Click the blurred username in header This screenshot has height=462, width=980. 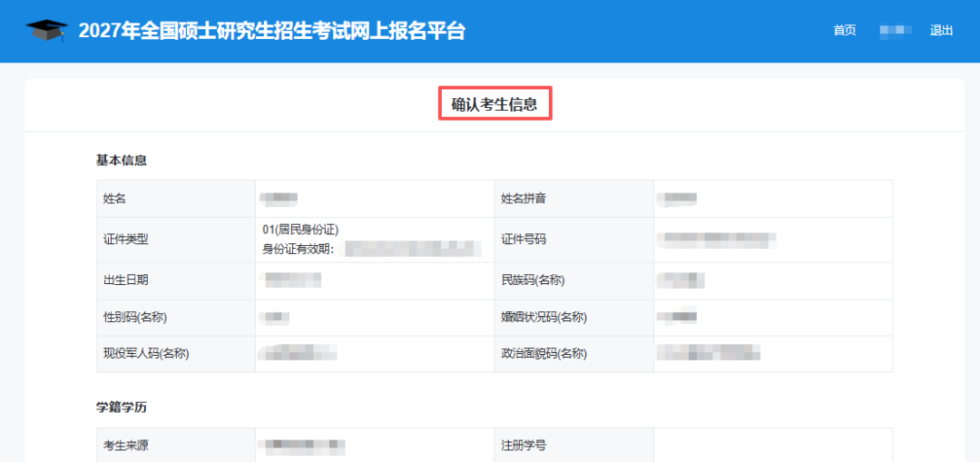pos(895,31)
